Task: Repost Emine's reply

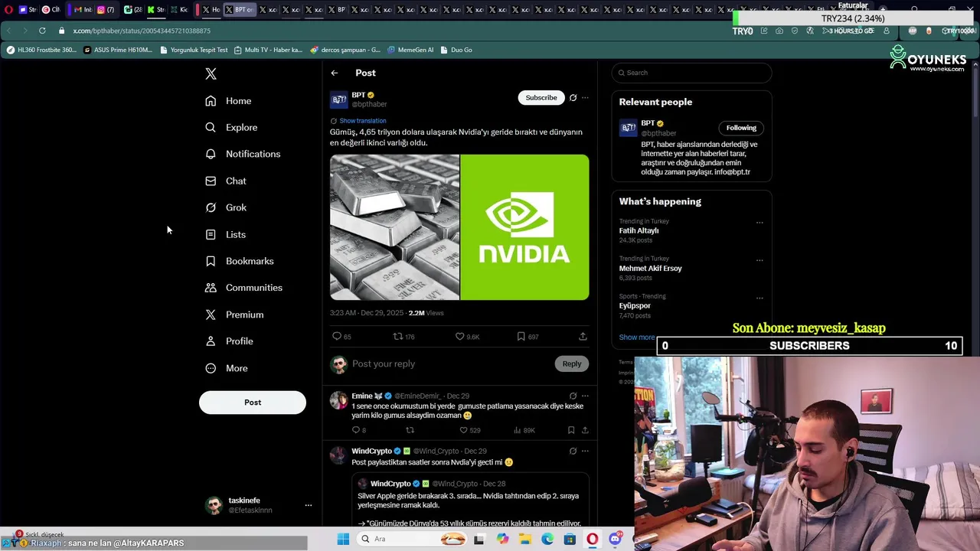Action: click(410, 431)
